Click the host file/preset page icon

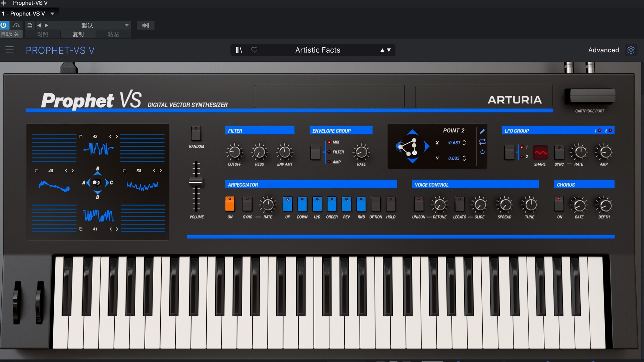[30, 25]
